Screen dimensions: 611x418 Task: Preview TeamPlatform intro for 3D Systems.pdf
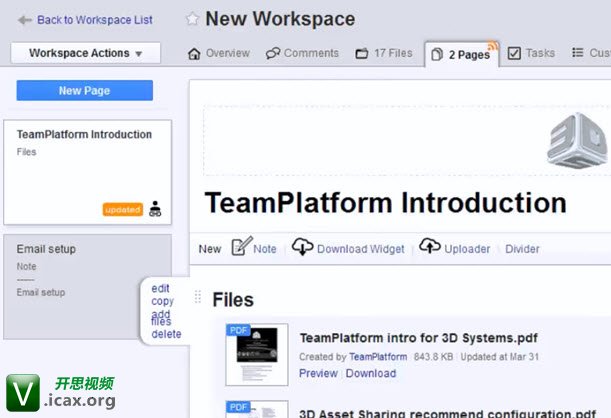tap(318, 373)
